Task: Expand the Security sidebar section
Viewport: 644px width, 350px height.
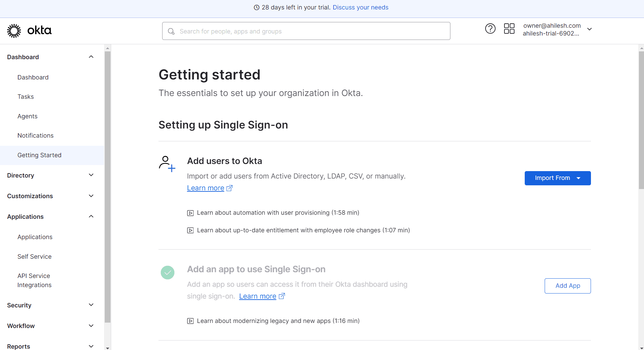Action: (x=91, y=305)
